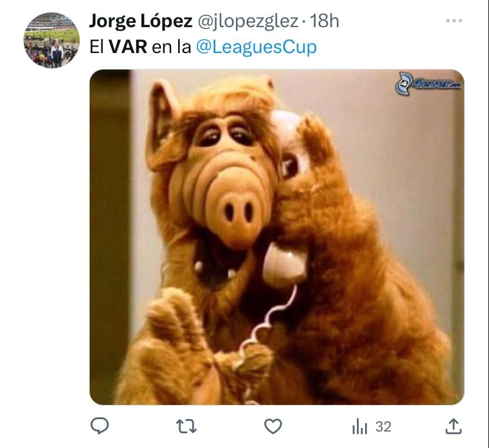Click ALF's raised ear in the picture
The image size is (489, 448).
[x=164, y=125]
